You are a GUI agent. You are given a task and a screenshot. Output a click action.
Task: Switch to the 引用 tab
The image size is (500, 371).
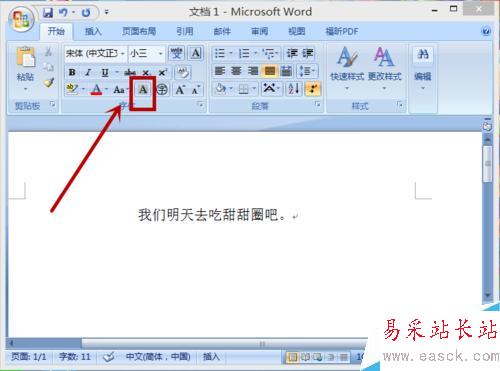click(185, 31)
